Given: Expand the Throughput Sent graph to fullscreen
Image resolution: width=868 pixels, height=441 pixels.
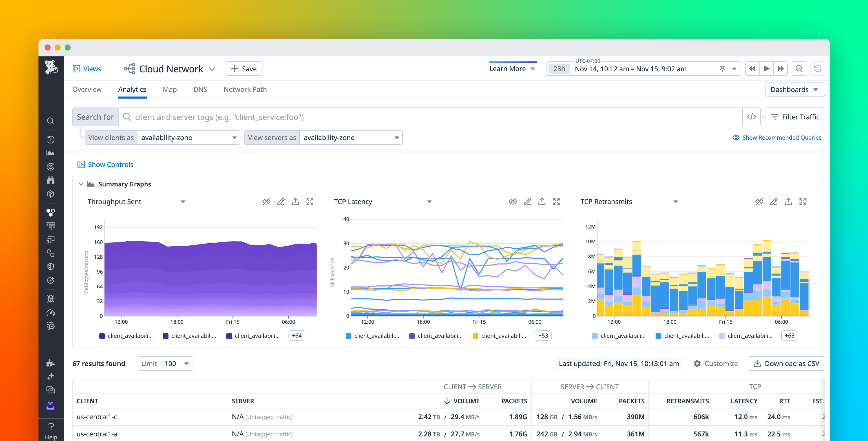Looking at the screenshot, I should coord(310,201).
